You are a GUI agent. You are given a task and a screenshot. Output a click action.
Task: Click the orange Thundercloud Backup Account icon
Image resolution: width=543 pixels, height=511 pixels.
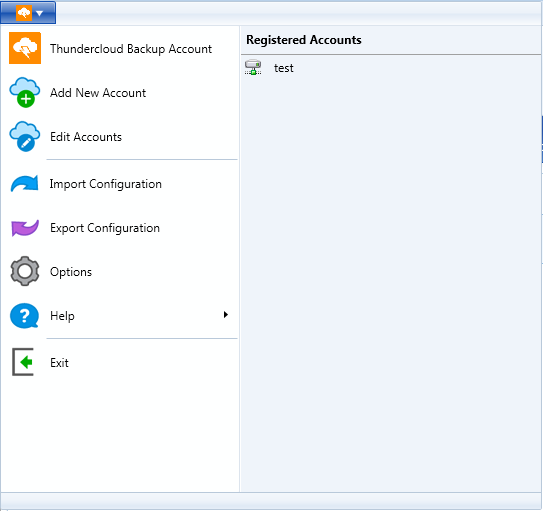coord(25,48)
